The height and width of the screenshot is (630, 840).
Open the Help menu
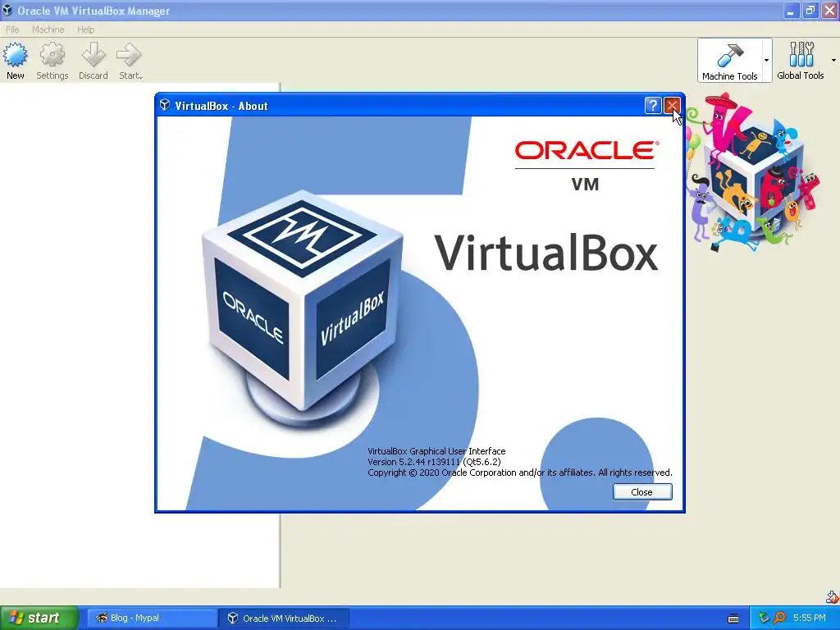pyautogui.click(x=85, y=30)
